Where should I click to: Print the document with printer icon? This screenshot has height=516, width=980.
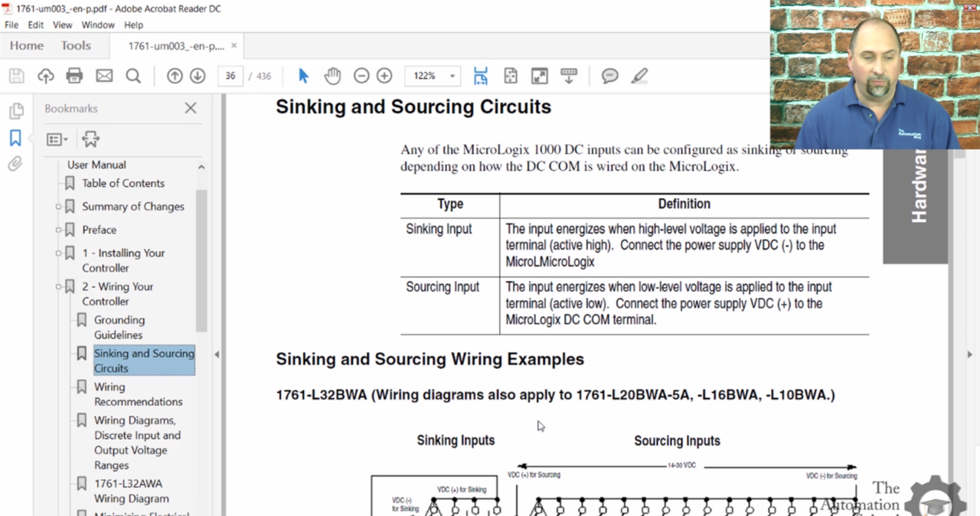74,76
